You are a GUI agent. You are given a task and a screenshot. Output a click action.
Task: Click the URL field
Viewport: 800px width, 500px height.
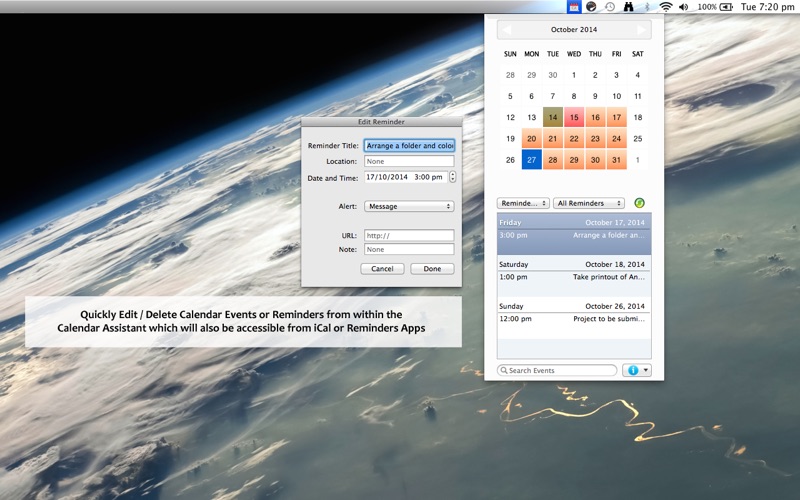pos(409,235)
